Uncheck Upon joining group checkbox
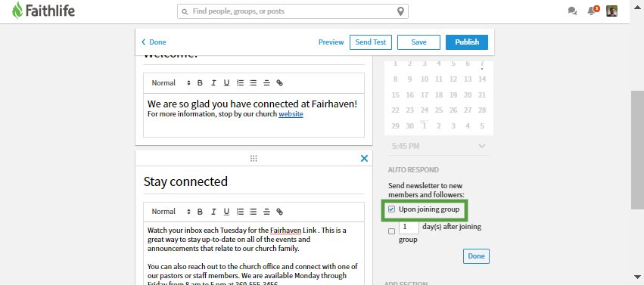This screenshot has width=644, height=285. [391, 209]
